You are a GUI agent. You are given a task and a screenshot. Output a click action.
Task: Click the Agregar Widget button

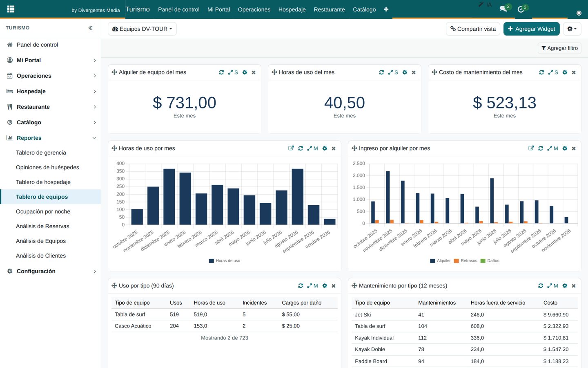(531, 29)
